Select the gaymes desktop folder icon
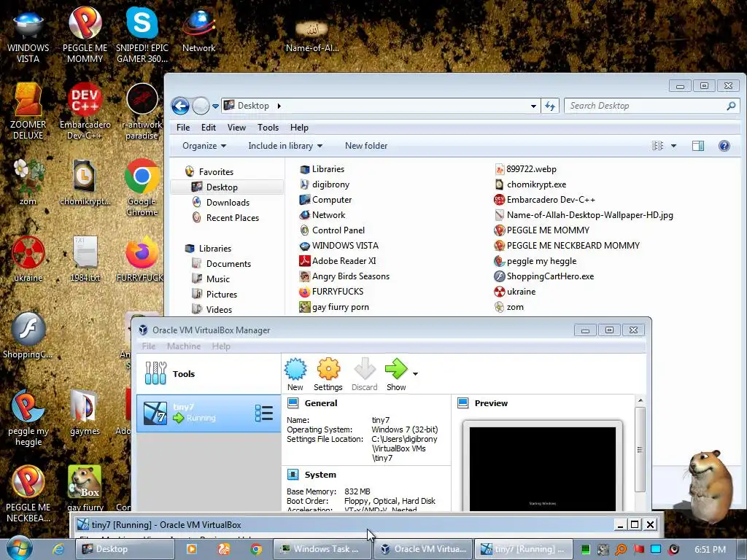The image size is (747, 560). [x=85, y=413]
